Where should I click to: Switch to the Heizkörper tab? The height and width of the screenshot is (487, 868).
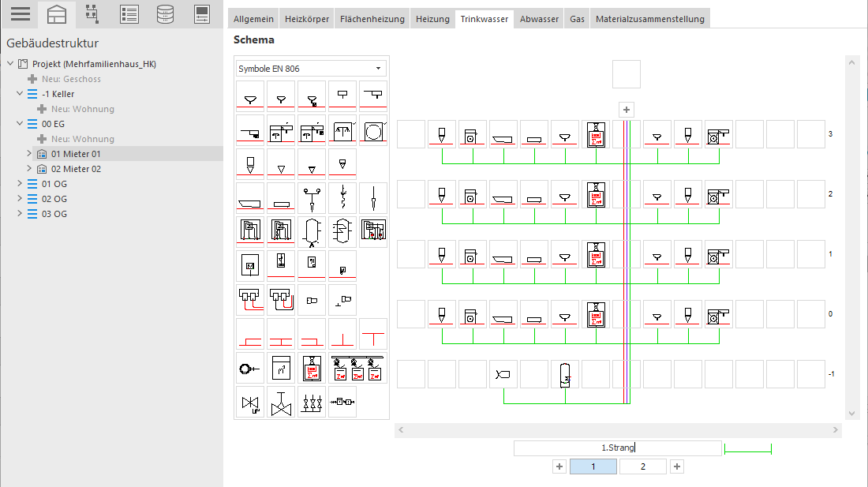click(307, 19)
